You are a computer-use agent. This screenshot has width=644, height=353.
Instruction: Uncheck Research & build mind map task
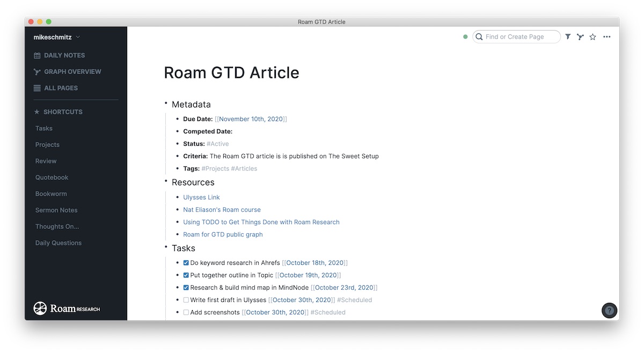point(186,287)
